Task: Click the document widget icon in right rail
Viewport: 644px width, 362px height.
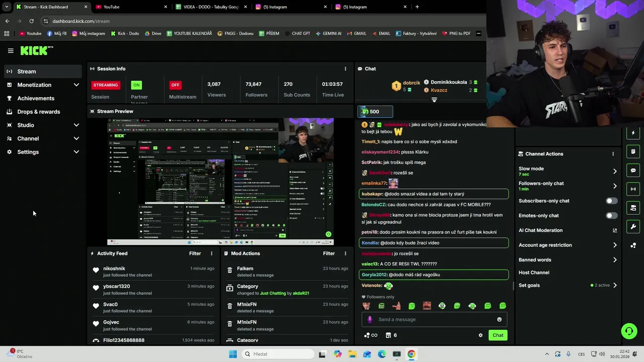Action: 633,151
